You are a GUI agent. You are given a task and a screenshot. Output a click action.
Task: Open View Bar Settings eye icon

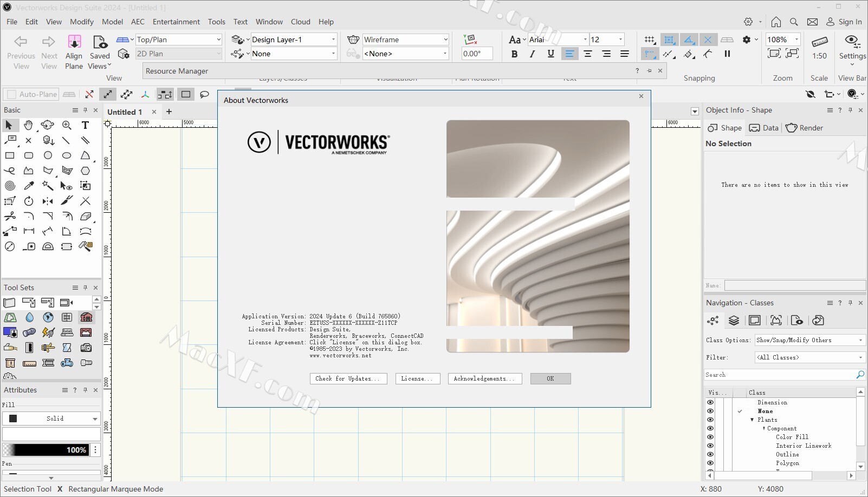pos(852,41)
